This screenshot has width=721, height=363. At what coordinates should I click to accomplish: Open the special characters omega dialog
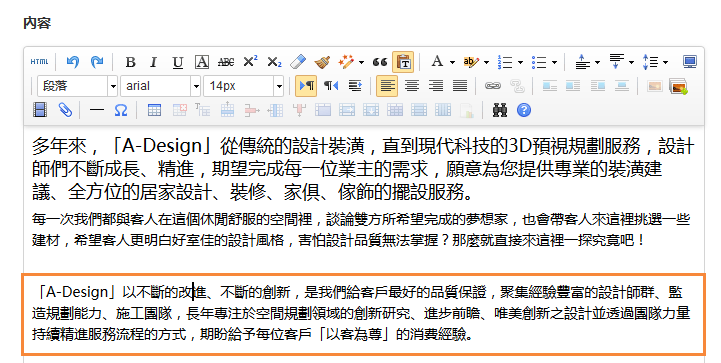(120, 110)
